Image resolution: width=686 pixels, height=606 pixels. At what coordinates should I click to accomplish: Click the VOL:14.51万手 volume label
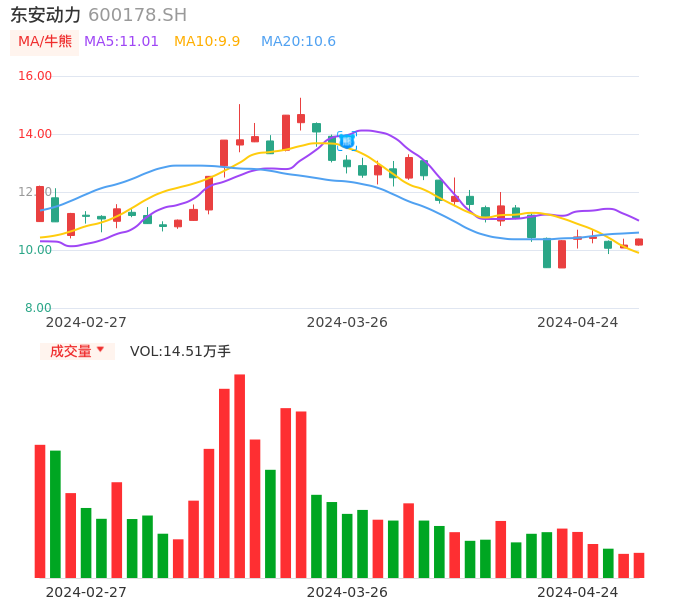180,351
